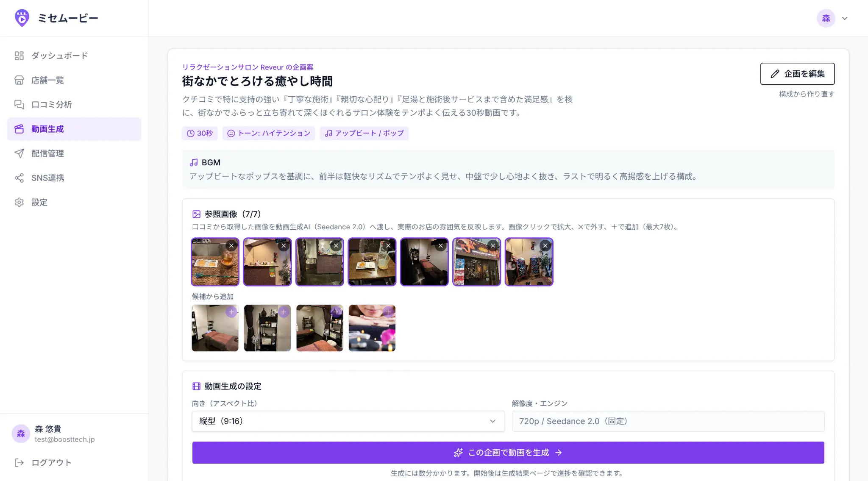
Task: Open the ダッシュボード menu item
Action: point(74,56)
